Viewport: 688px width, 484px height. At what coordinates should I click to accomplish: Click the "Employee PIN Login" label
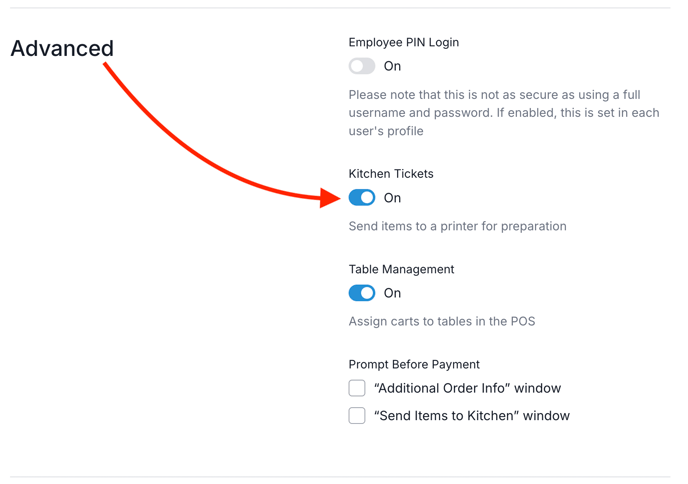404,42
